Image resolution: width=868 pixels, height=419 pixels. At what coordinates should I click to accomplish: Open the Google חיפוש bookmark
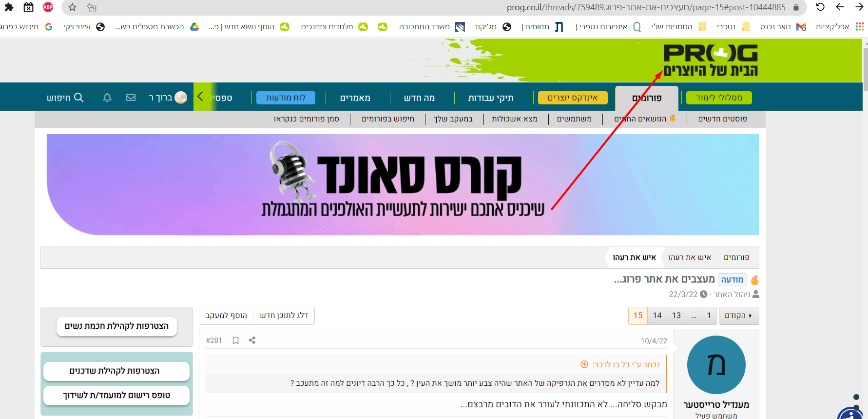click(x=26, y=27)
